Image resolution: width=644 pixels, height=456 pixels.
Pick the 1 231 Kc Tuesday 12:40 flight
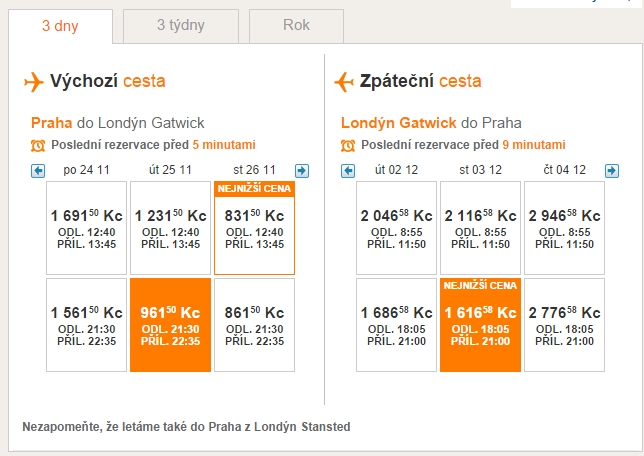[x=170, y=228]
